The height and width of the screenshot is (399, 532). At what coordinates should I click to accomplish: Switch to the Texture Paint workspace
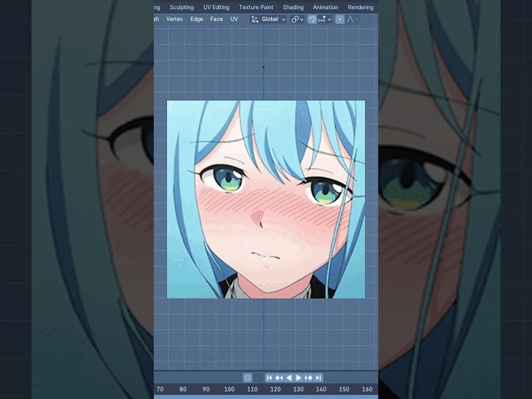coord(256,7)
